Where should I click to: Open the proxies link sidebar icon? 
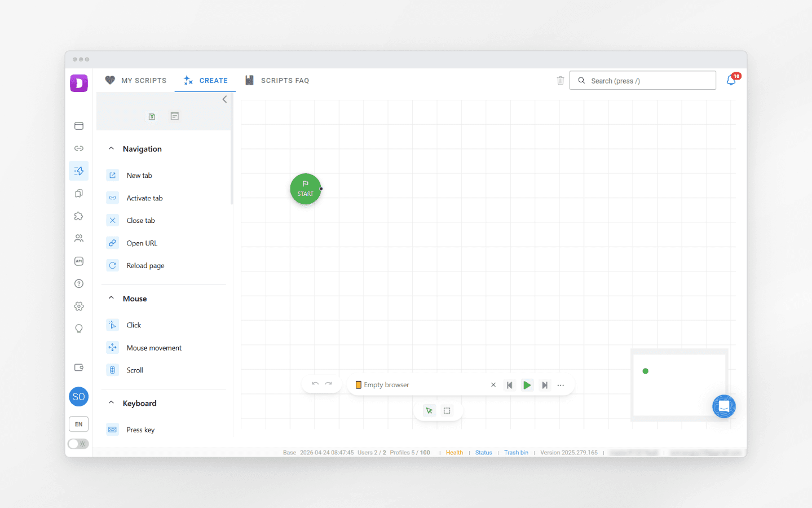click(x=79, y=148)
